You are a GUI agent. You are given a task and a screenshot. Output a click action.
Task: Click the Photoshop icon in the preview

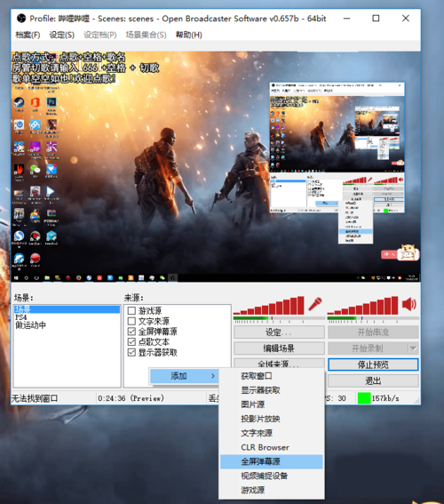pos(52,102)
